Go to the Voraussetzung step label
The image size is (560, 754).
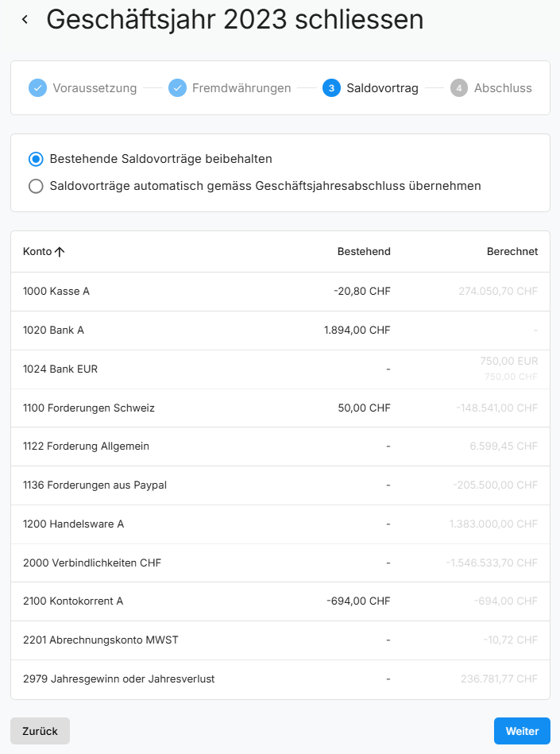click(x=95, y=88)
